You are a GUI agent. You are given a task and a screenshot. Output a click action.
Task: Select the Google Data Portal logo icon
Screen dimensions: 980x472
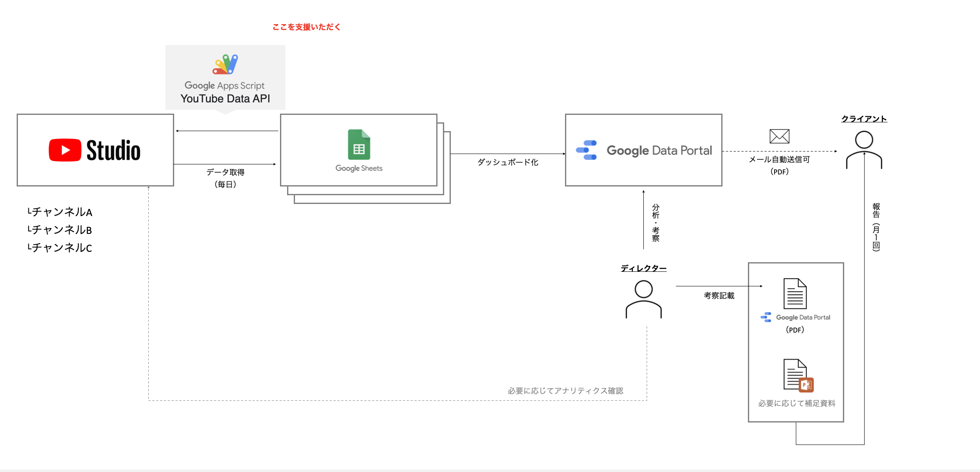586,150
